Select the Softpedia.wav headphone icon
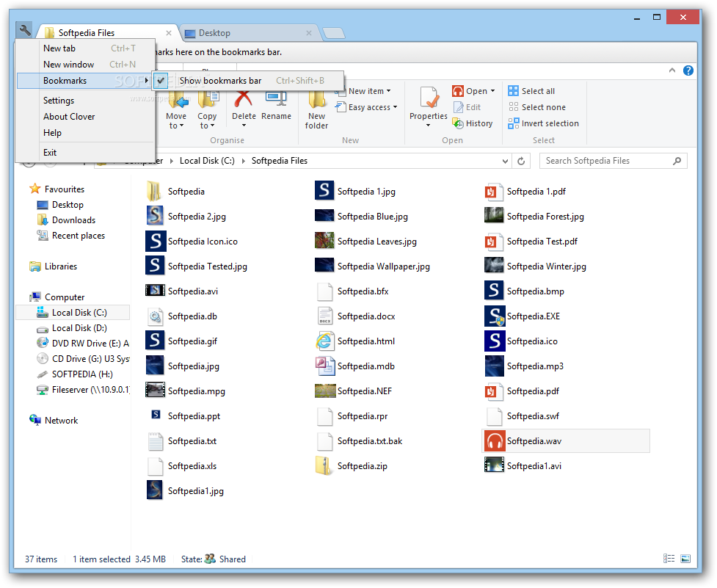The width and height of the screenshot is (717, 588). [x=495, y=440]
